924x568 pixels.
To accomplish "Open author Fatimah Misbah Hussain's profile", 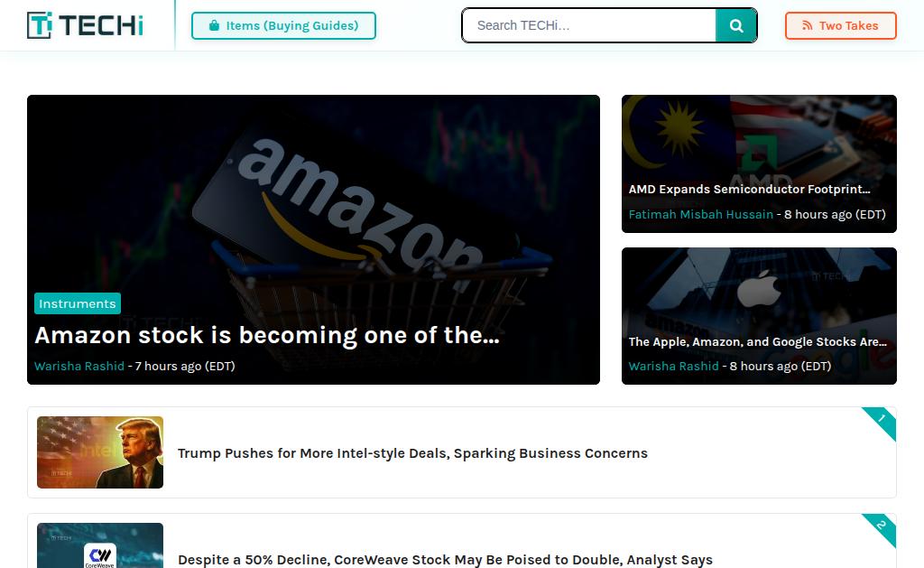I will pos(700,215).
